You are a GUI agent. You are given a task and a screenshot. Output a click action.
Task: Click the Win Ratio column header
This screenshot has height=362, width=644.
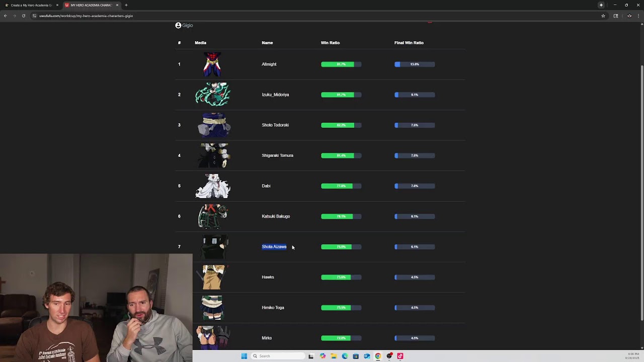click(330, 43)
